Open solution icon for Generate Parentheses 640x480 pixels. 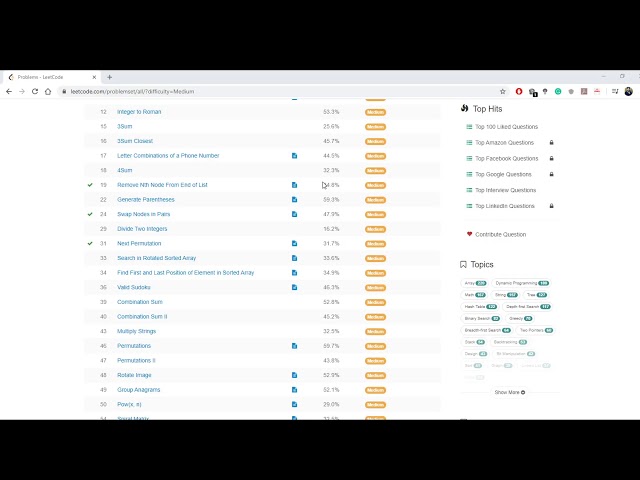tap(294, 200)
